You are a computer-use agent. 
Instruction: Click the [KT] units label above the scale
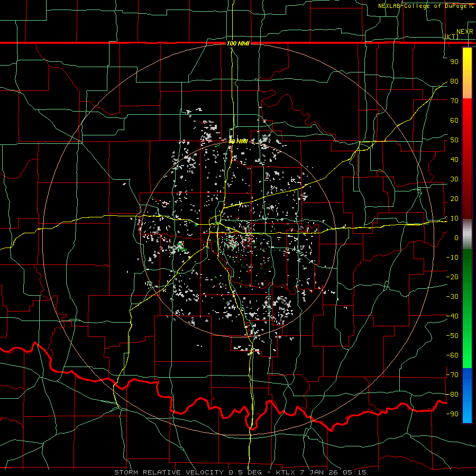[x=452, y=37]
